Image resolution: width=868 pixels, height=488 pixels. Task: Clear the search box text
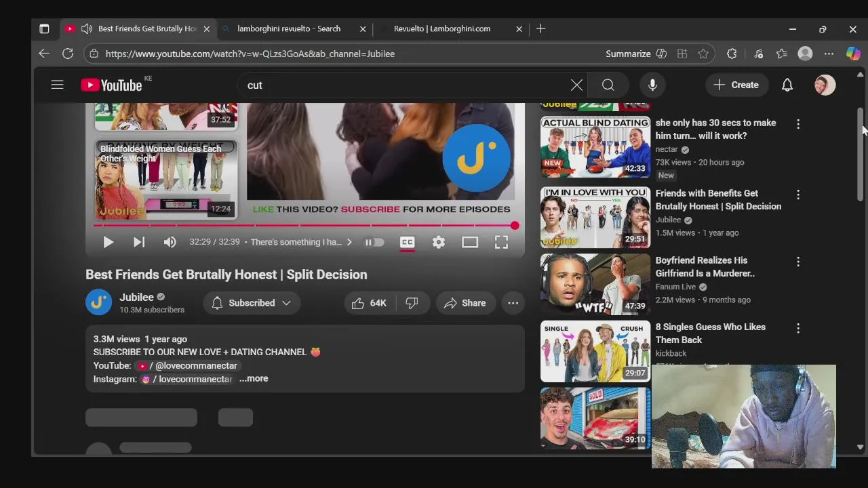[576, 85]
